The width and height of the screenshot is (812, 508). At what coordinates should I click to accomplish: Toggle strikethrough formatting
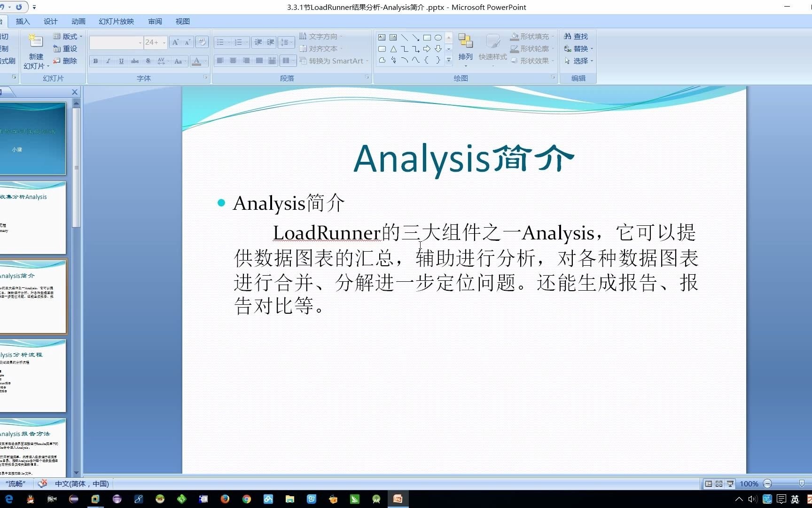[135, 61]
